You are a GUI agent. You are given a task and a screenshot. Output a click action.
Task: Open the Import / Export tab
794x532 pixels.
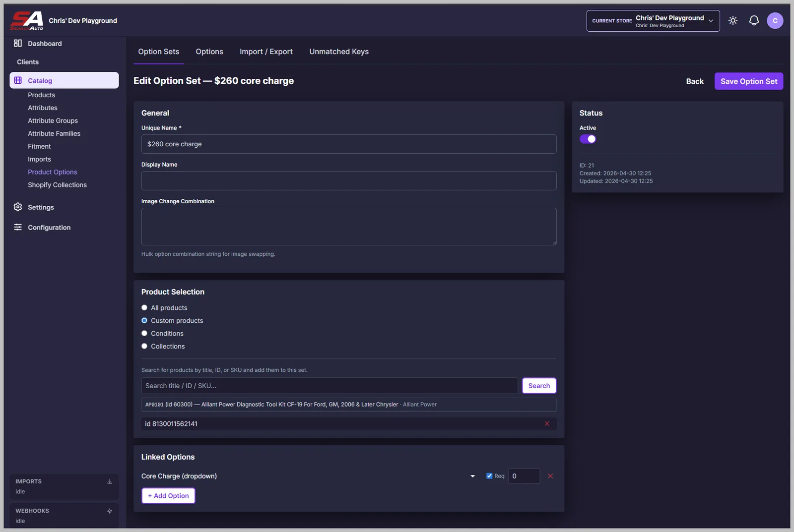tap(266, 52)
